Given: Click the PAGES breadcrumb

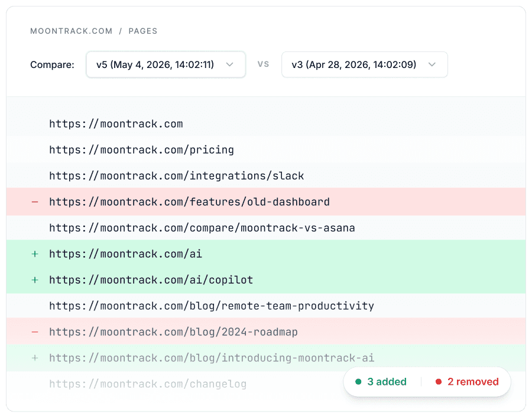Looking at the screenshot, I should click(x=143, y=31).
